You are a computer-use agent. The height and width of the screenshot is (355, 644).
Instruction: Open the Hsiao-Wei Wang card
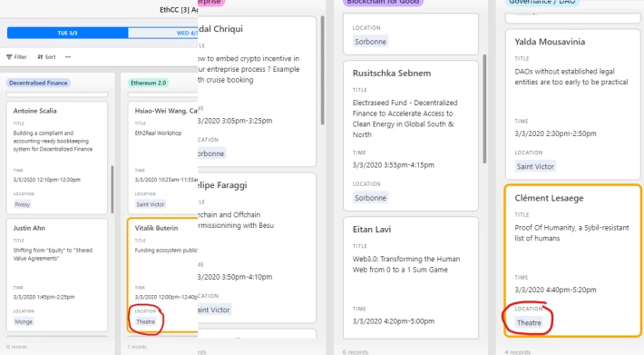pos(163,158)
